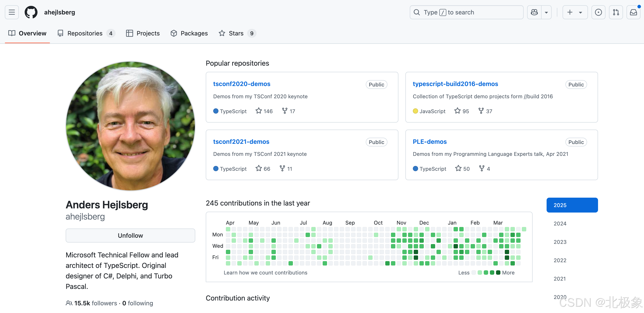The image size is (644, 313).
Task: Click darkest green legend swatch near More
Action: tap(498, 273)
